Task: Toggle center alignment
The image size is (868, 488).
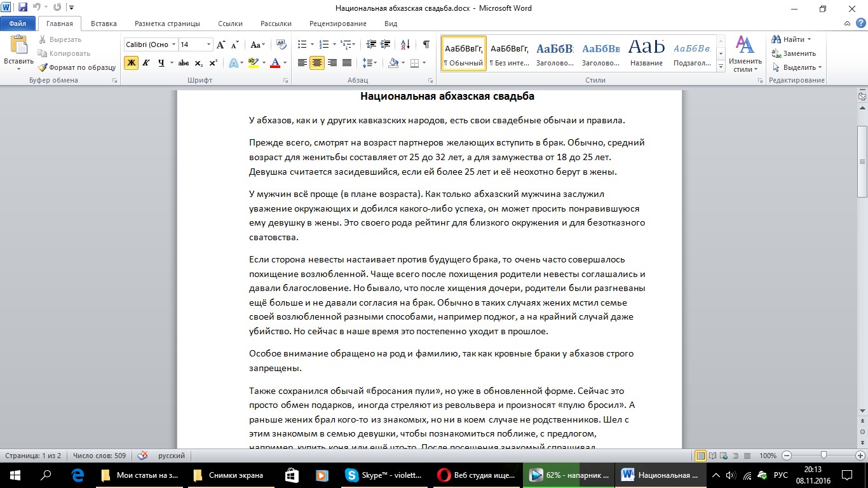Action: 317,63
